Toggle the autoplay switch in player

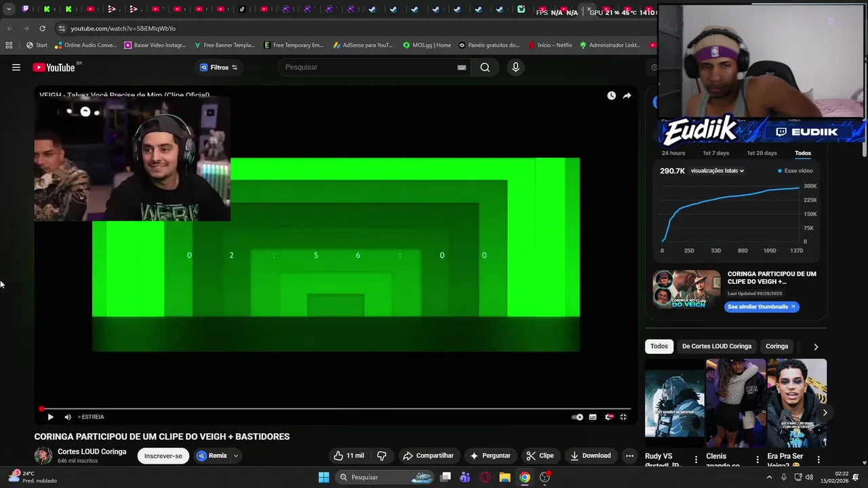(577, 417)
